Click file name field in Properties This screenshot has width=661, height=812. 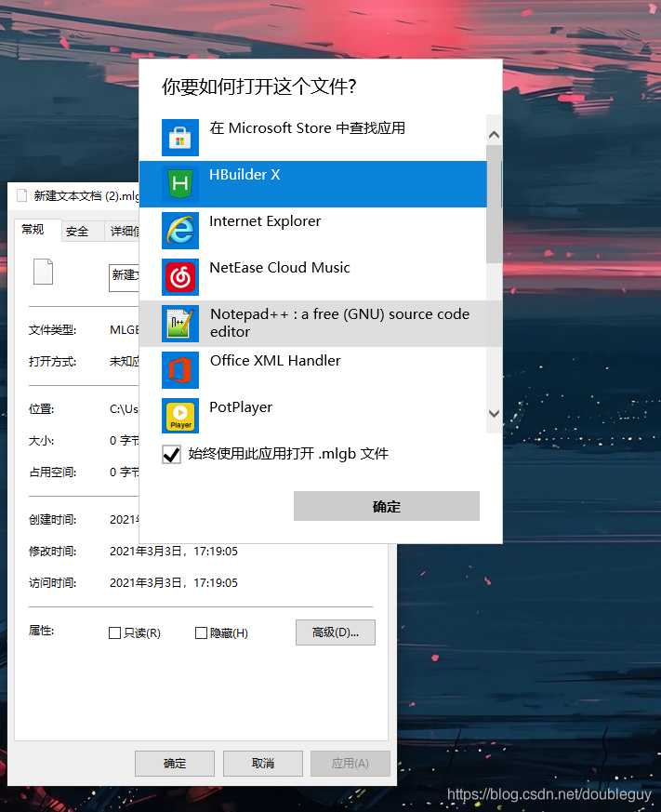(125, 277)
